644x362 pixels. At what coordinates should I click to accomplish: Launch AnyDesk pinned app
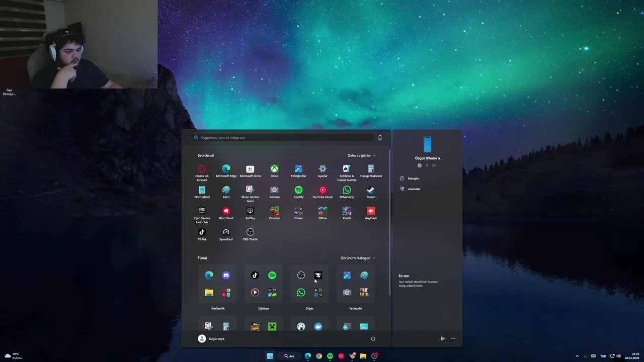coord(371,213)
